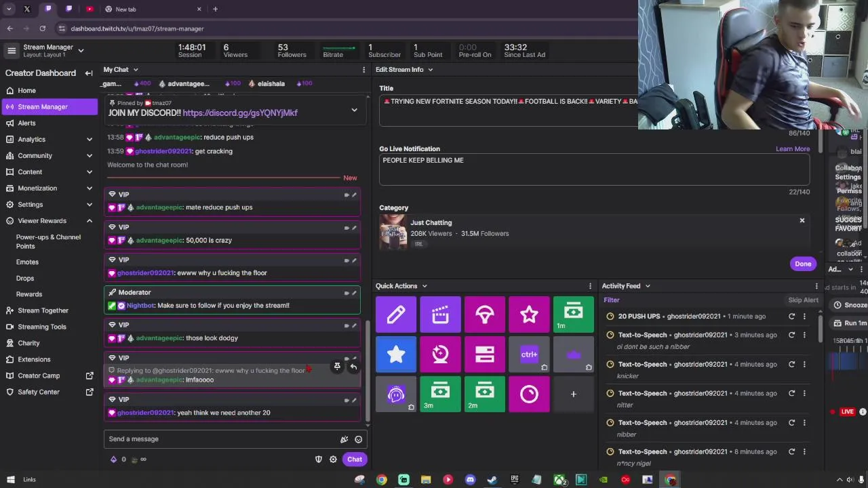This screenshot has width=868, height=488.
Task: Open the My Chat panel options menu
Action: (363, 70)
